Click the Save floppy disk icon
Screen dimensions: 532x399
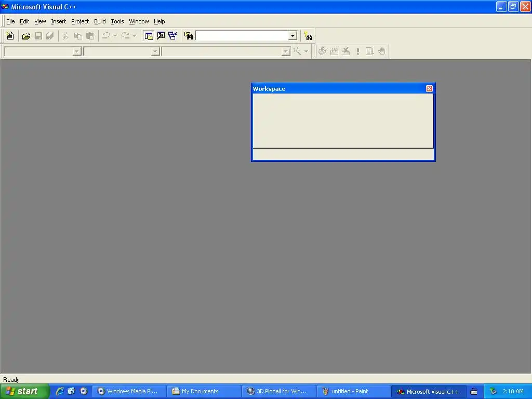point(38,36)
